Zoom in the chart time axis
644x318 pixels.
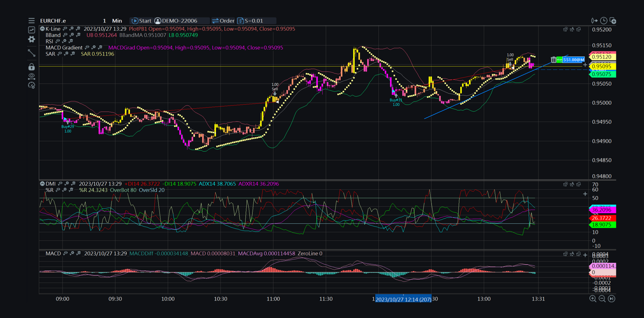593,299
